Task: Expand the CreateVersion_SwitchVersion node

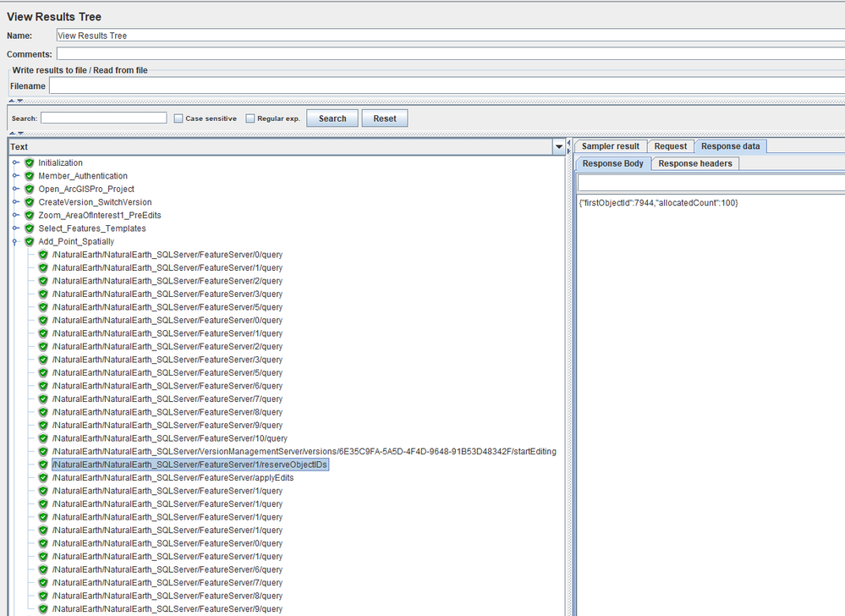Action: pos(15,201)
